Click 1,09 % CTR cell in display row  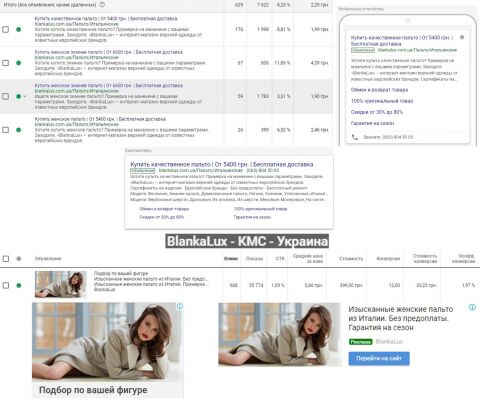pos(278,285)
